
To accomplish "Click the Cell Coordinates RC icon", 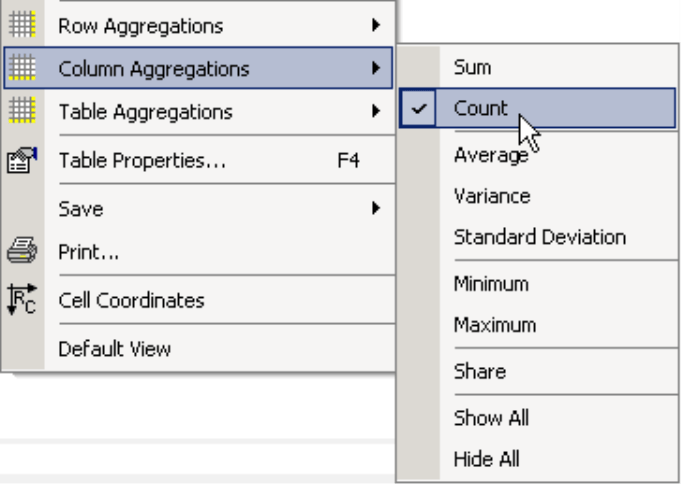I will click(22, 299).
